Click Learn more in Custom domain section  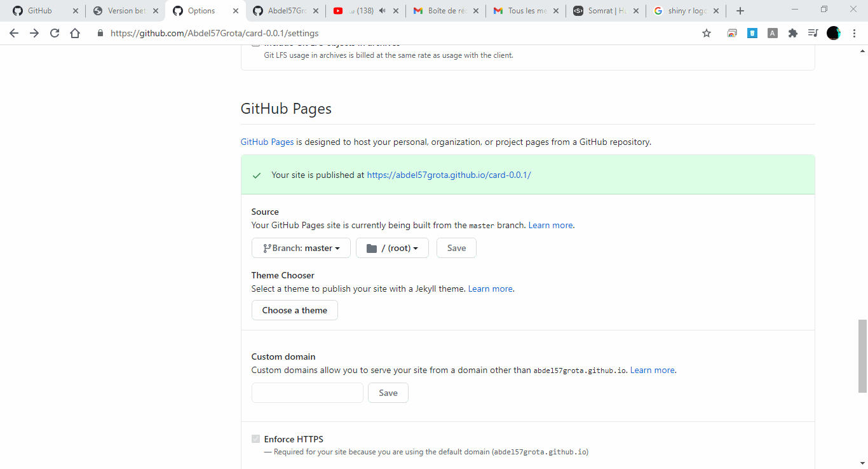click(652, 370)
